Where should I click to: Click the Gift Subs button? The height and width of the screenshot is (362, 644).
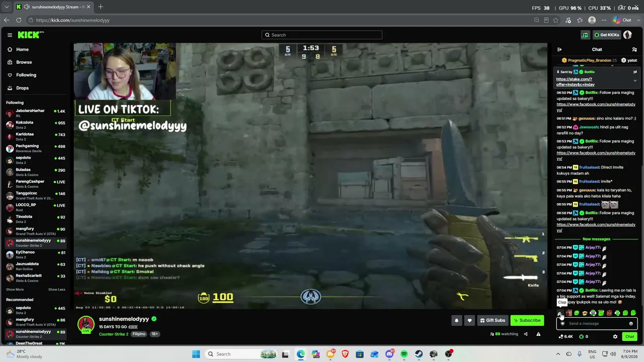tap(493, 320)
